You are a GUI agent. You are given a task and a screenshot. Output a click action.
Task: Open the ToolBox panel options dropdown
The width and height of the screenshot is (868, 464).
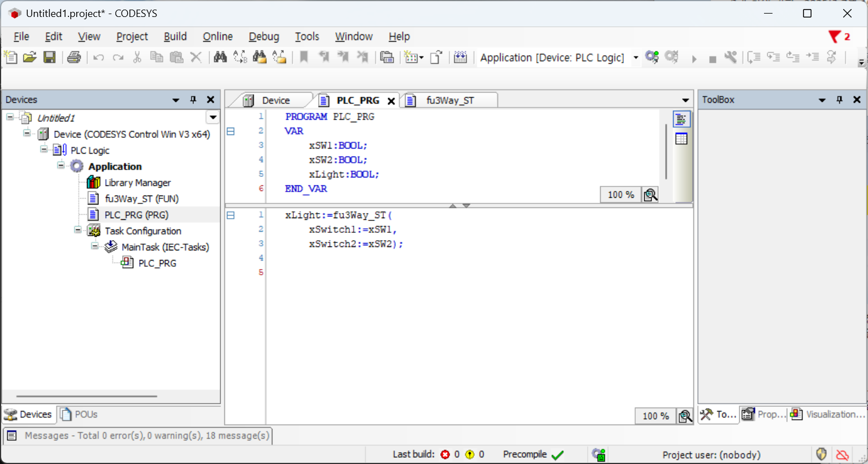pos(822,100)
